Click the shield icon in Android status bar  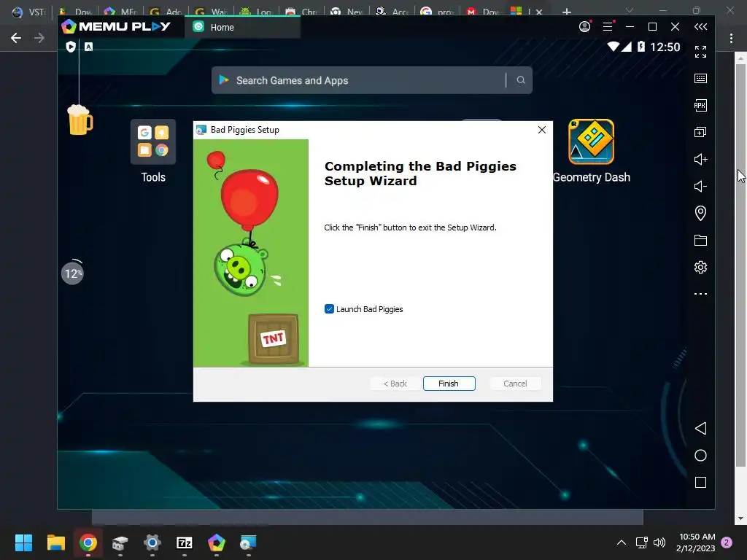coord(71,46)
